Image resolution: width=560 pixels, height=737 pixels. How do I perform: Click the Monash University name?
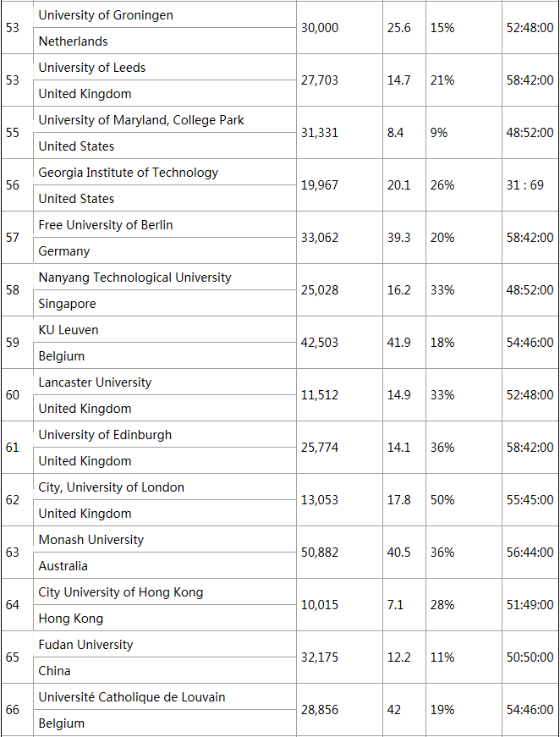pyautogui.click(x=91, y=540)
